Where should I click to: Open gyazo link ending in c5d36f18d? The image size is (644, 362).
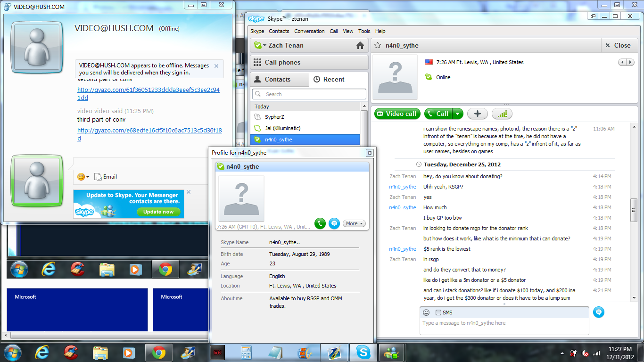(149, 134)
